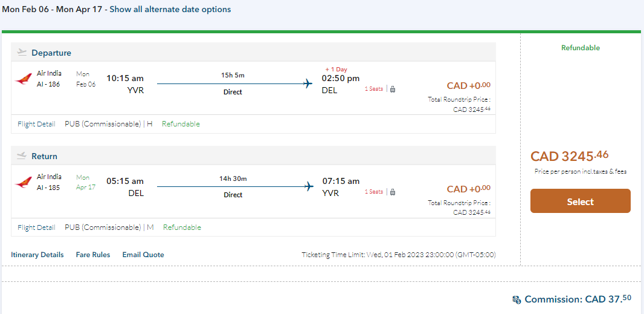This screenshot has width=644, height=314.
Task: Click the airplane arrow on the return route line
Action: click(309, 186)
